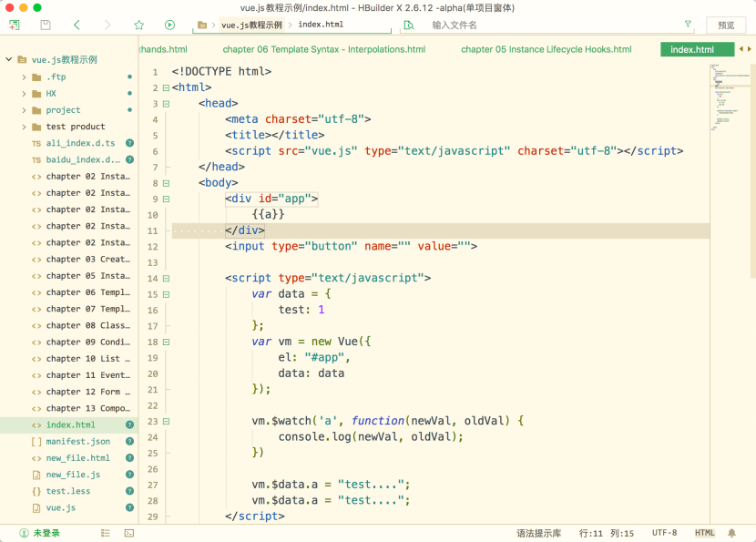Viewport: 756px width, 542px height.
Task: Click the status badge beside new_file.js
Action: point(129,475)
